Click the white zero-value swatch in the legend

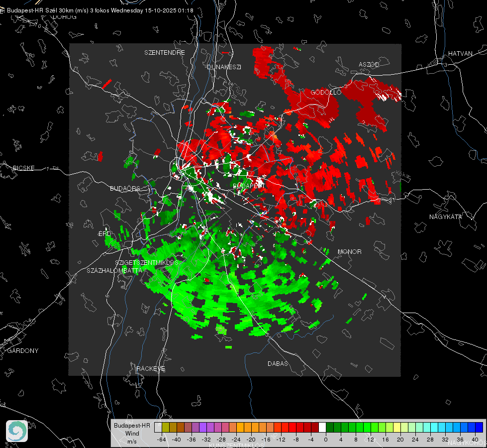[322, 427]
